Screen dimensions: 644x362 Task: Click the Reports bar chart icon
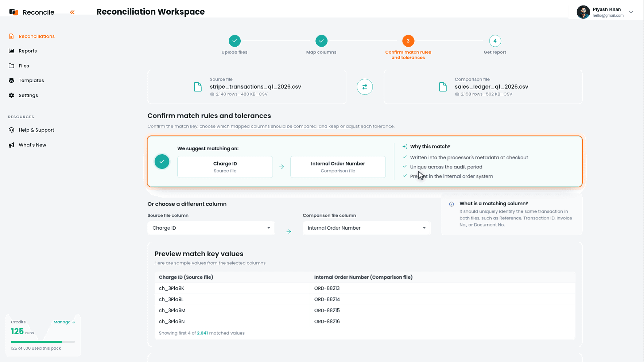point(11,51)
